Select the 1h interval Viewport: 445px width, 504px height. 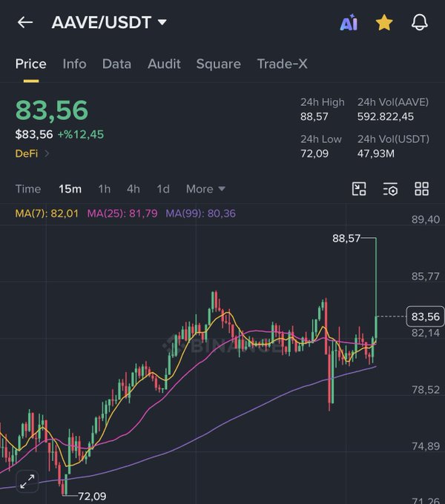[105, 189]
